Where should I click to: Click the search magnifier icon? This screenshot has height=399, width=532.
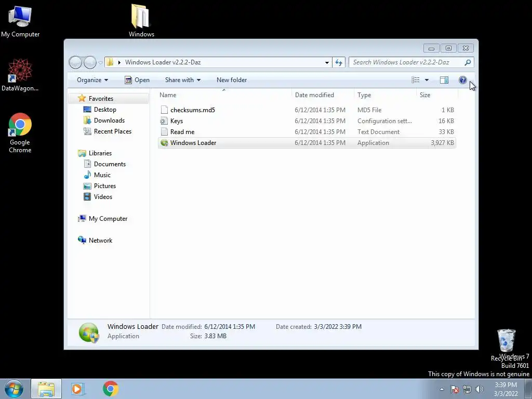coord(468,62)
